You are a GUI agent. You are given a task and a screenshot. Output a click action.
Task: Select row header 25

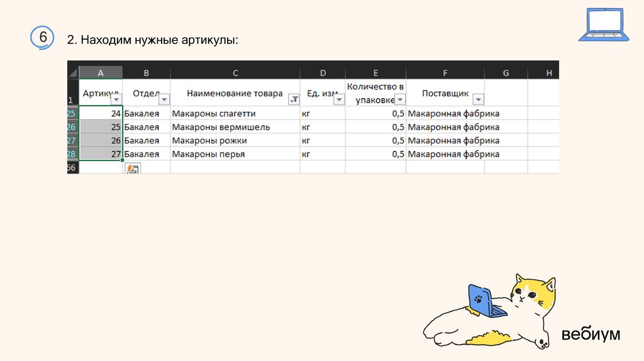(73, 113)
